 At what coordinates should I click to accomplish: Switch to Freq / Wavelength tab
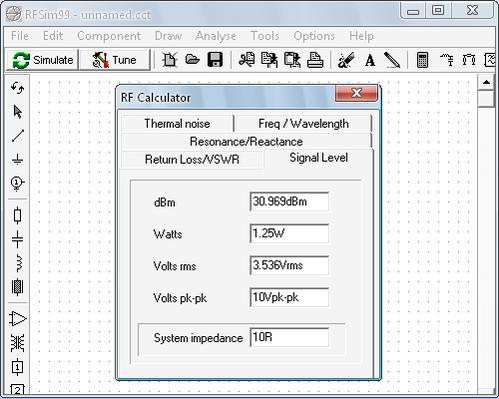coord(303,124)
